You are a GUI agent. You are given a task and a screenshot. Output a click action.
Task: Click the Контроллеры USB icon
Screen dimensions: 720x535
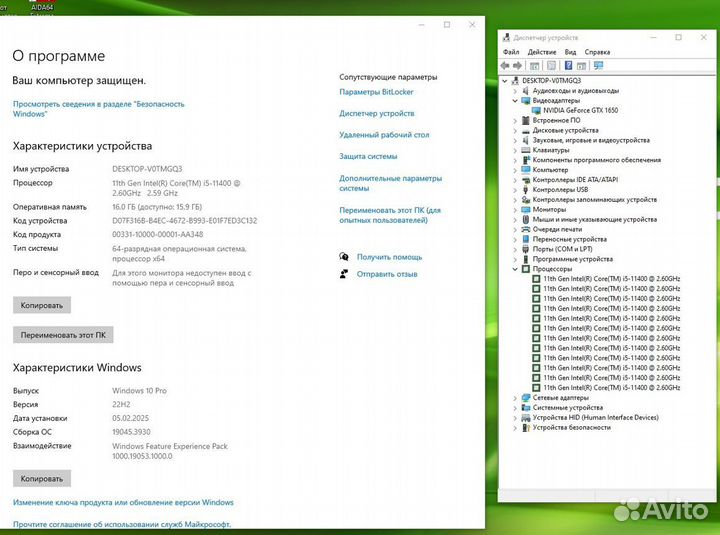526,190
